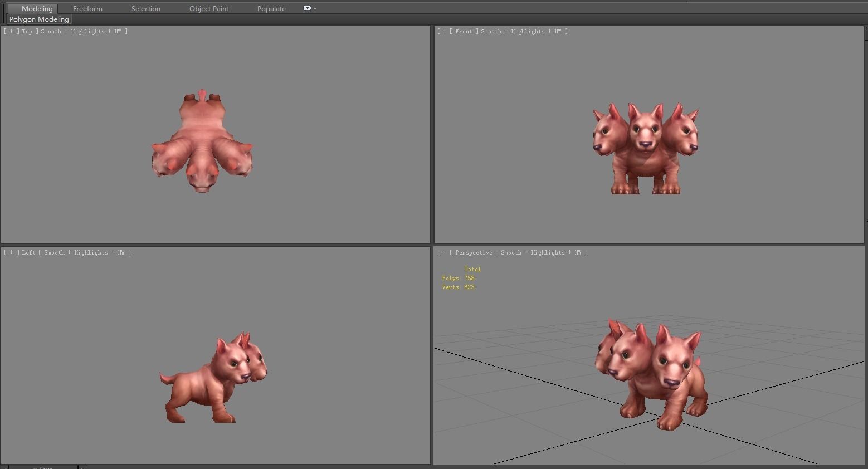Screen dimensions: 868x469
Task: Click the 'Polys: 758' statistic text
Action: pos(458,278)
